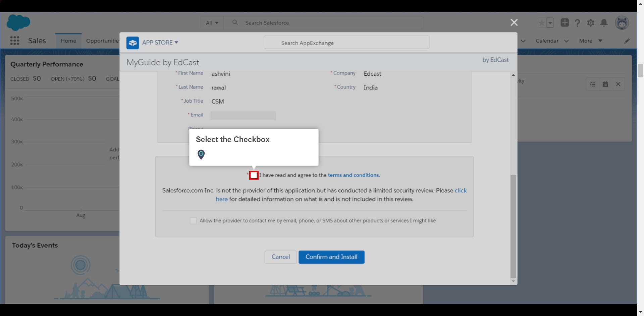The image size is (644, 316).
Task: Open the terms and conditions link
Action: tap(353, 175)
